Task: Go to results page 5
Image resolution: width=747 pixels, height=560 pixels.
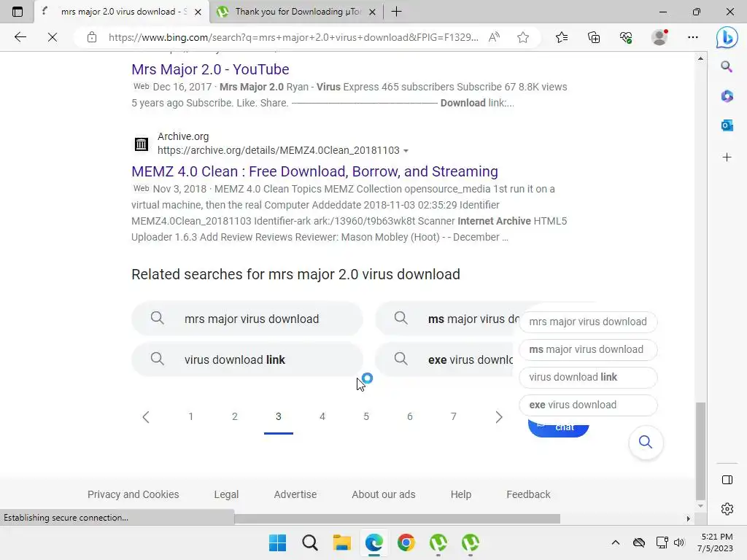Action: pyautogui.click(x=366, y=417)
